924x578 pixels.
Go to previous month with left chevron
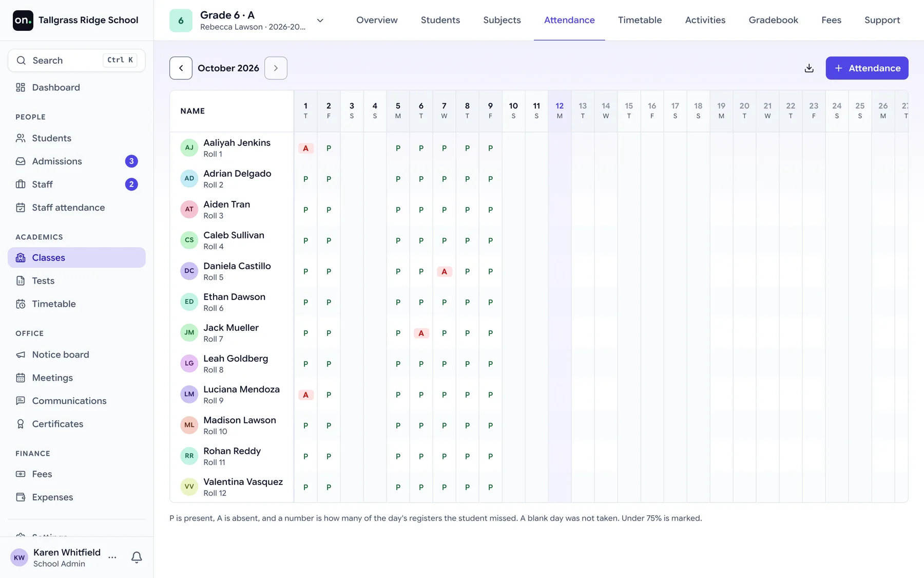pos(181,68)
